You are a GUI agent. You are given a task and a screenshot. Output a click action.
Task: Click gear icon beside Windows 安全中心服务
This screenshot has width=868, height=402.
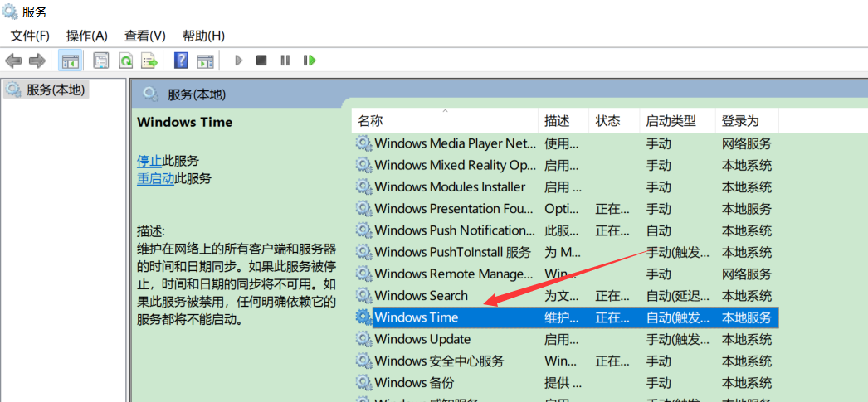[363, 361]
